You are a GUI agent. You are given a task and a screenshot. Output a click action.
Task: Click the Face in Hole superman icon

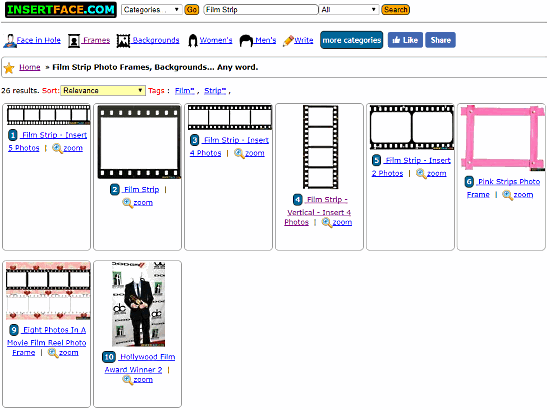click(x=9, y=41)
